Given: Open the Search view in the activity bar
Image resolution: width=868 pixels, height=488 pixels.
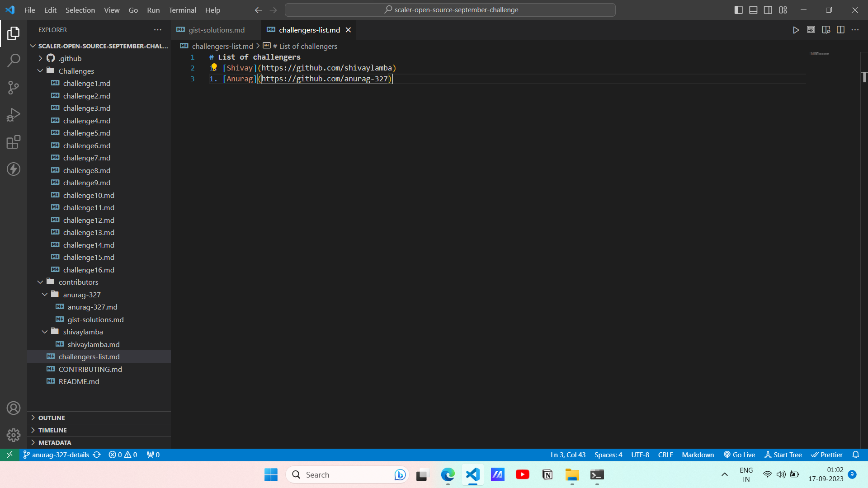Looking at the screenshot, I should [x=13, y=60].
